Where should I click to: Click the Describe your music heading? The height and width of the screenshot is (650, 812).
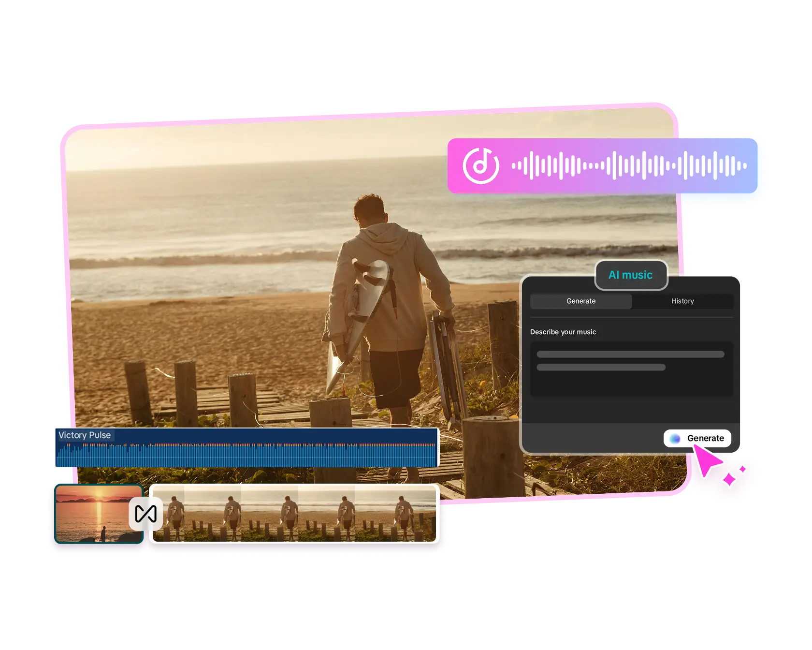[x=563, y=332]
